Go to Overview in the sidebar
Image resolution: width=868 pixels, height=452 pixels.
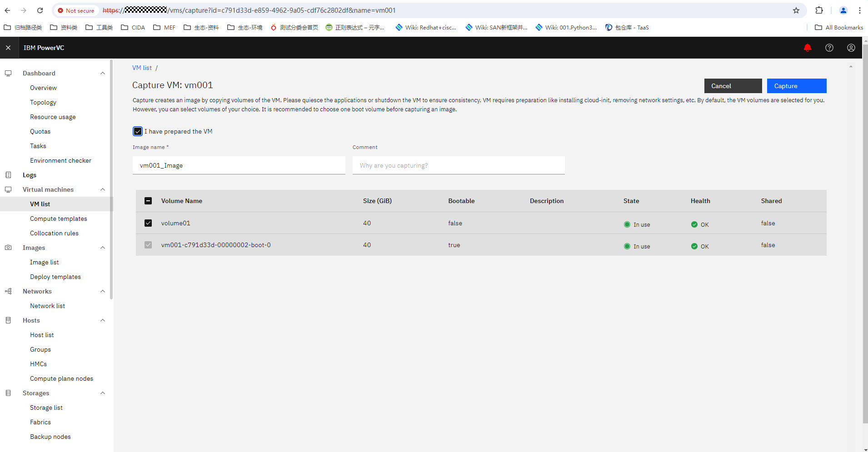click(44, 88)
